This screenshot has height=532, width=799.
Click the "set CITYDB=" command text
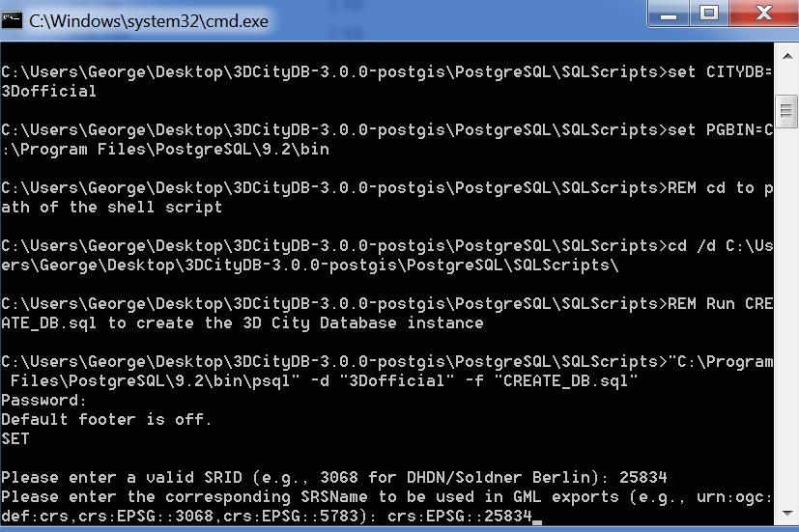(720, 71)
